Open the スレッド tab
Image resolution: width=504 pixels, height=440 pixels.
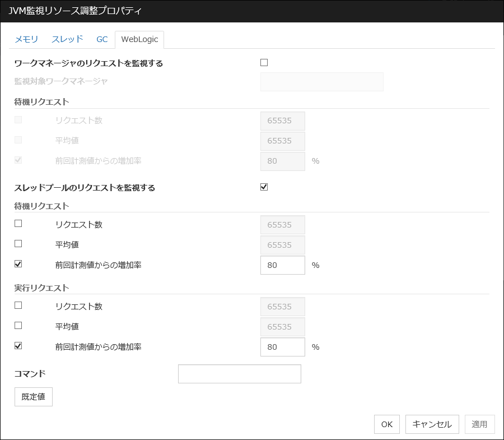[x=67, y=39]
